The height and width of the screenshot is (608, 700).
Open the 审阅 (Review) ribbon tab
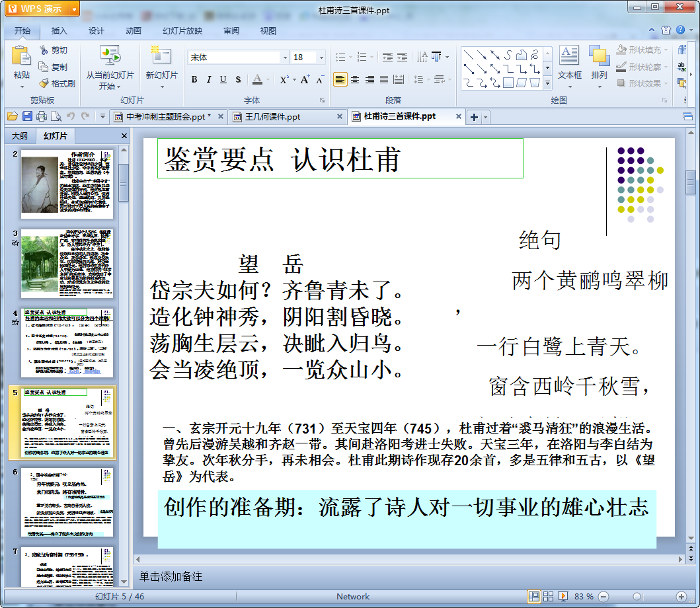(231, 31)
